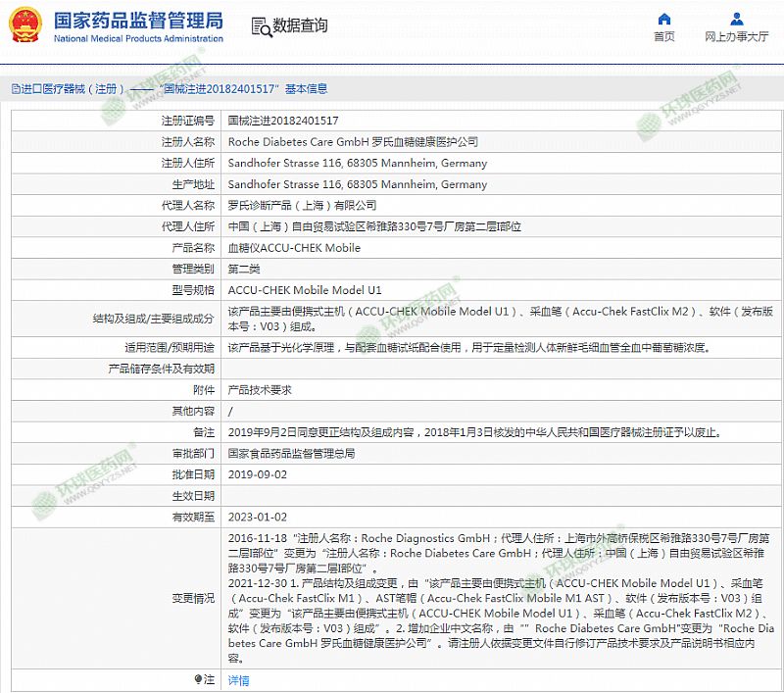Click the 首页 home icon
This screenshot has height=693, width=784.
[664, 19]
